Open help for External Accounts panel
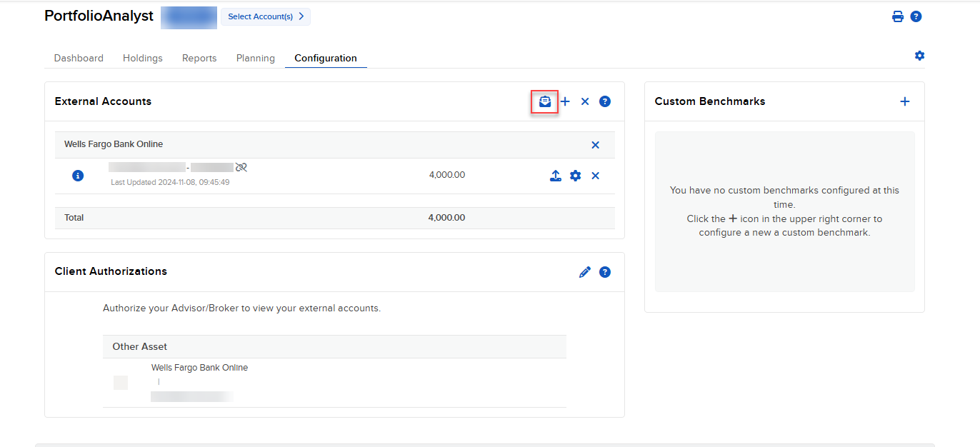Screen dimensions: 980x447 click(605, 101)
